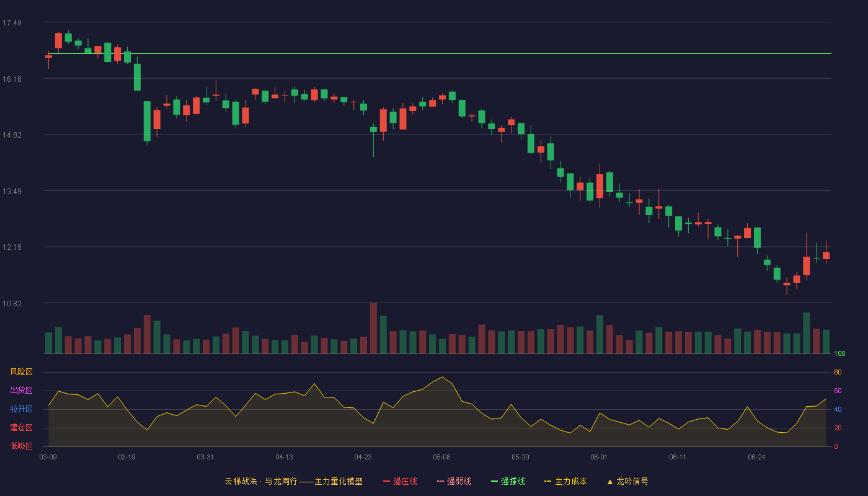Click the 03-09 date label
This screenshot has width=868, height=496.
pos(48,457)
